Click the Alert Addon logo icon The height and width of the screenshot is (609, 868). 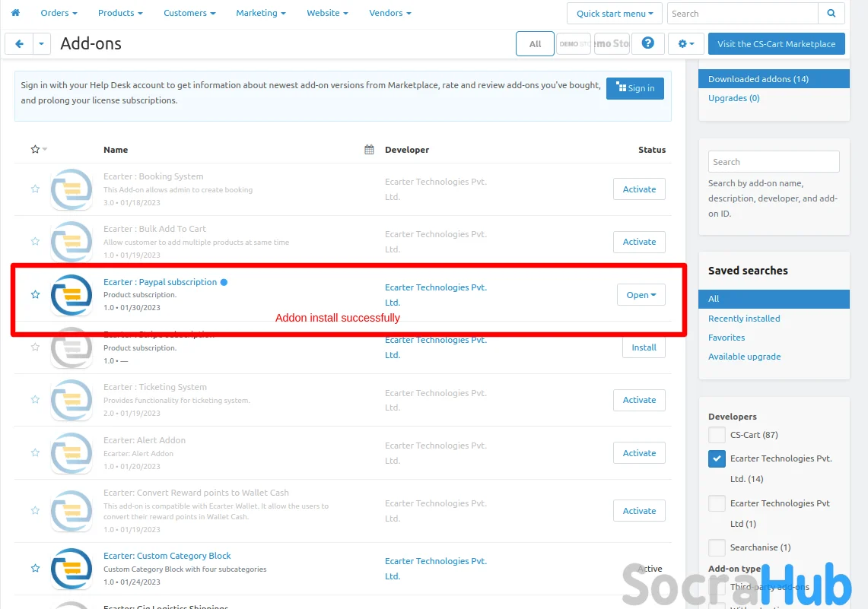click(72, 452)
